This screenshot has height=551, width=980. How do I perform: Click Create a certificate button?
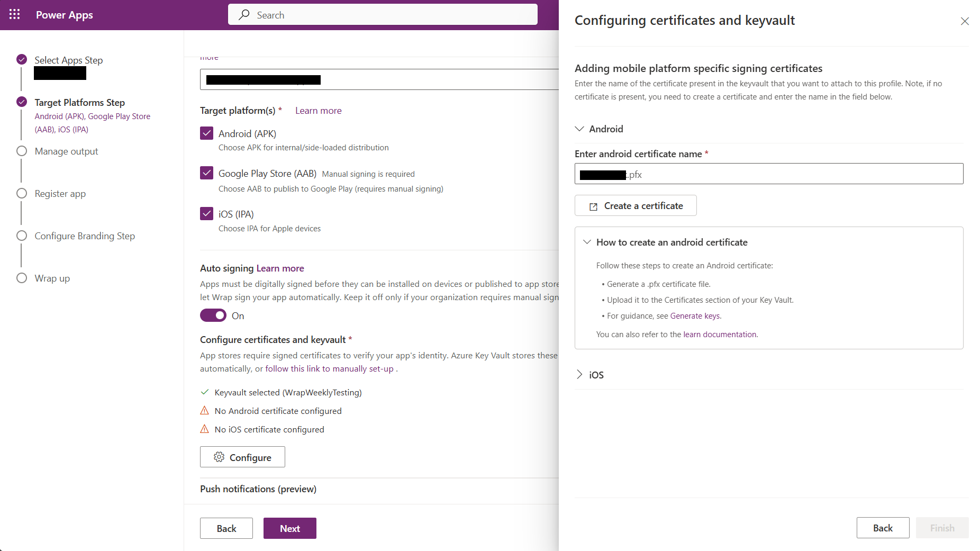click(x=636, y=206)
